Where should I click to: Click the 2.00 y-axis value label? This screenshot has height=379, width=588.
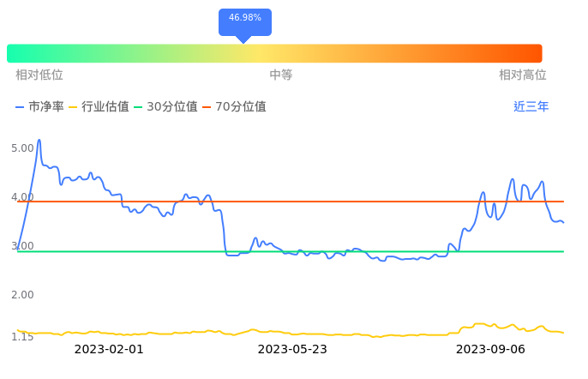point(22,295)
